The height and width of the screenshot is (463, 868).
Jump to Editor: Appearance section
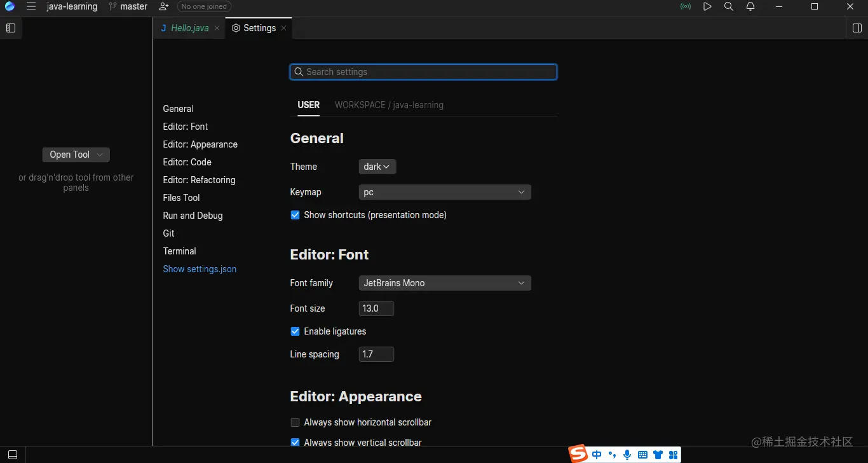pos(200,144)
